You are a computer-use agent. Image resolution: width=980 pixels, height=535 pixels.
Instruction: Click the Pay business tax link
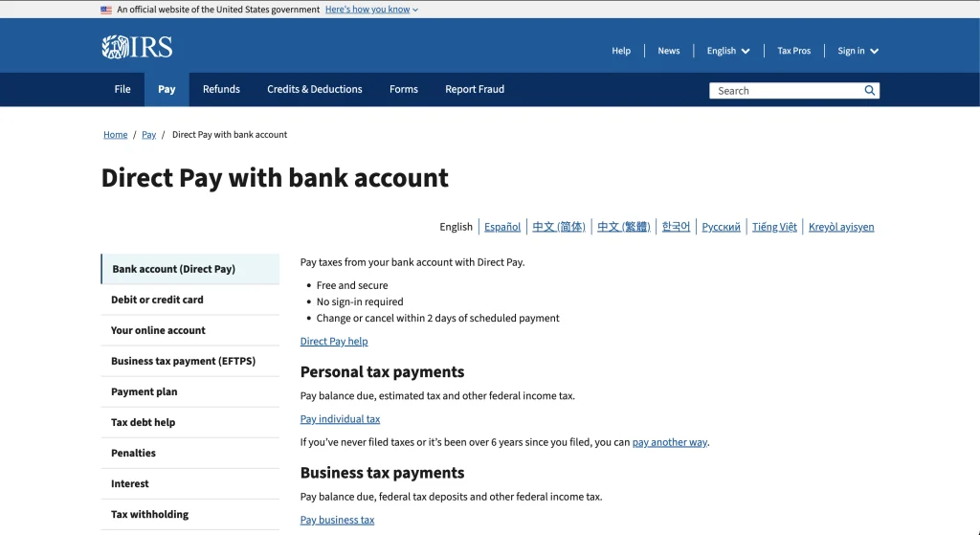point(337,520)
